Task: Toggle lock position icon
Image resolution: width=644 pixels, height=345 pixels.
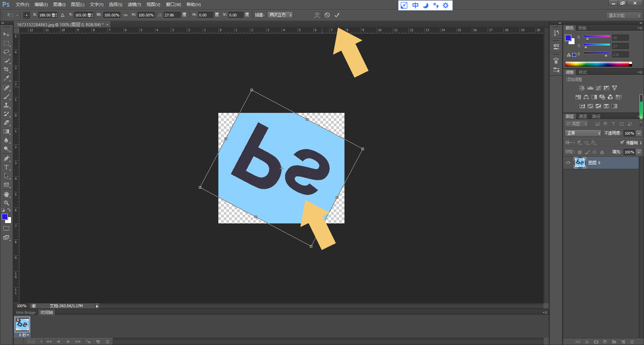Action: point(595,152)
